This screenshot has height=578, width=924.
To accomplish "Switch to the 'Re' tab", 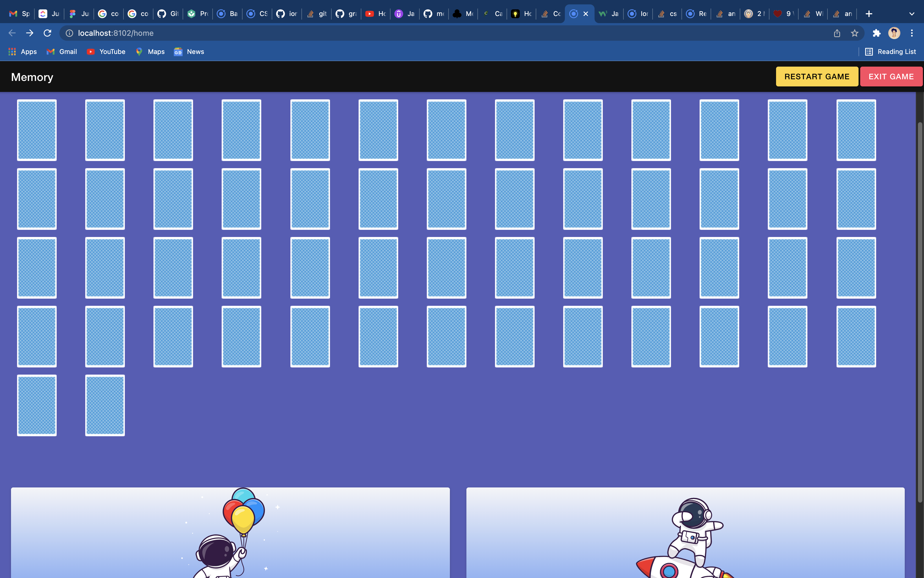I will pos(696,14).
